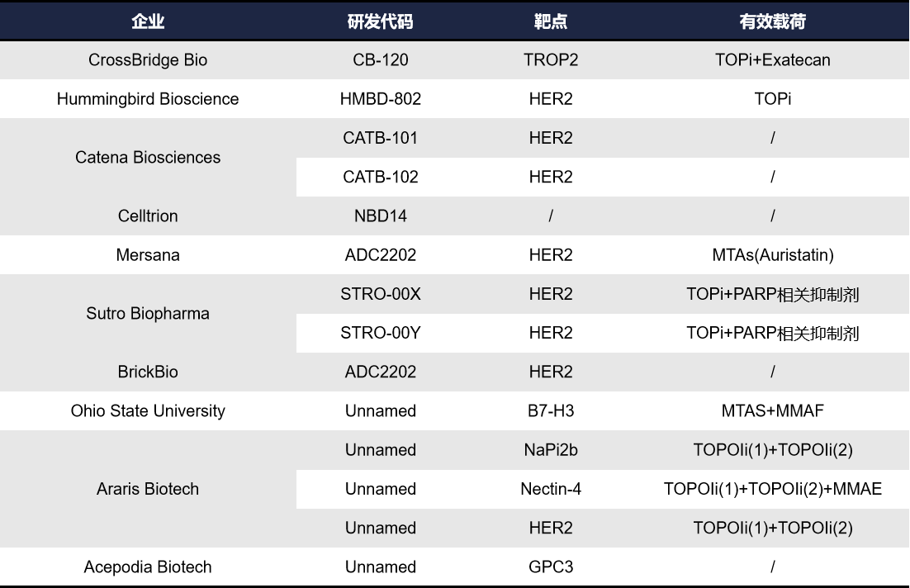Select the CB-120 code cell

(x=380, y=60)
